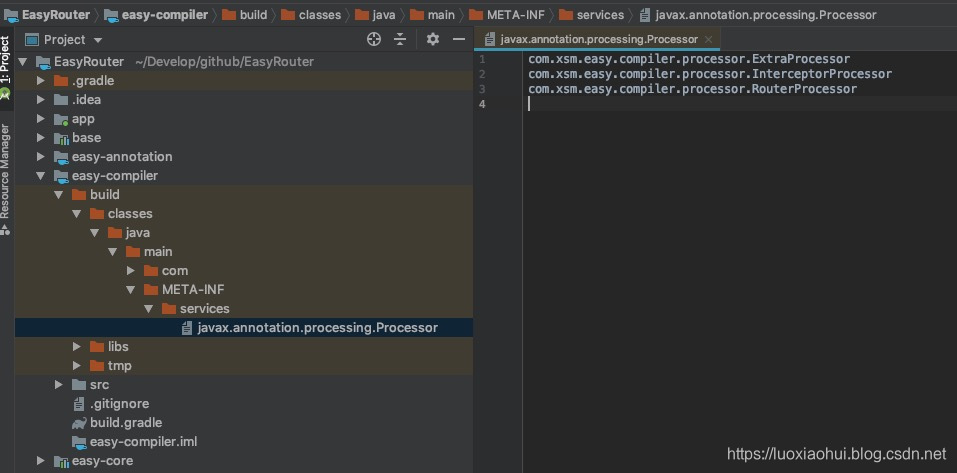
Task: Expand the src folder arrow
Action: (59, 385)
